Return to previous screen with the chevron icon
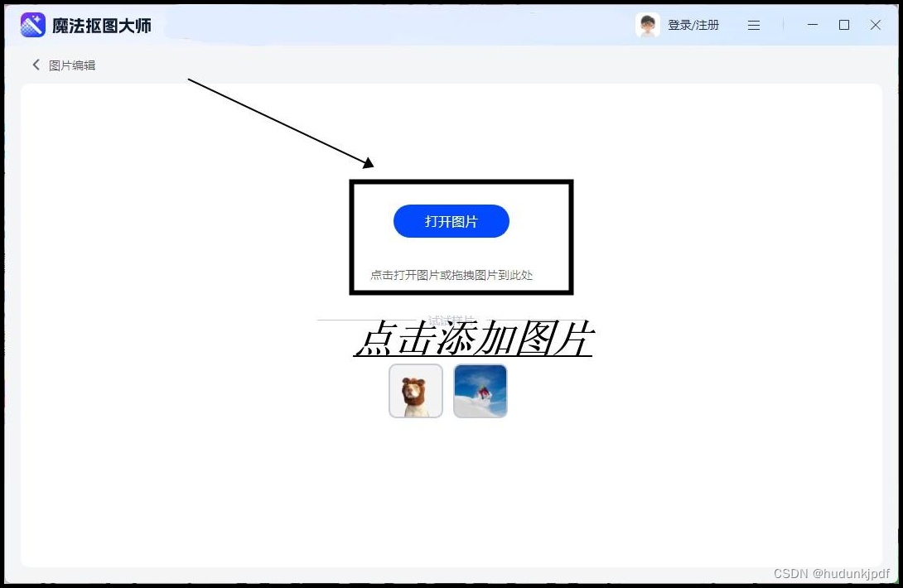Image resolution: width=903 pixels, height=588 pixels. point(36,64)
